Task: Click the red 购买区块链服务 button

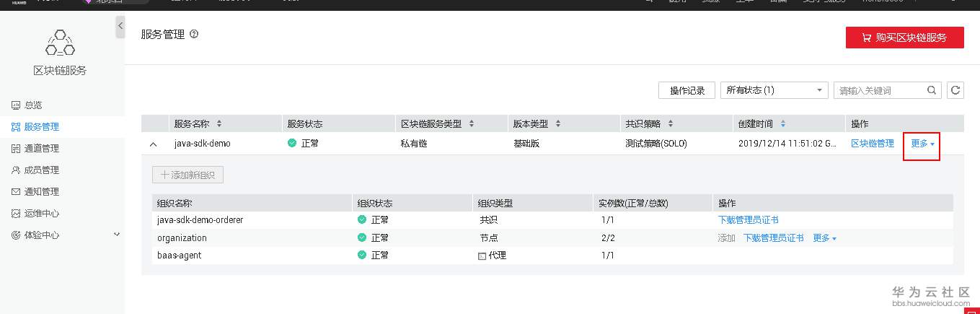Action: click(x=904, y=38)
